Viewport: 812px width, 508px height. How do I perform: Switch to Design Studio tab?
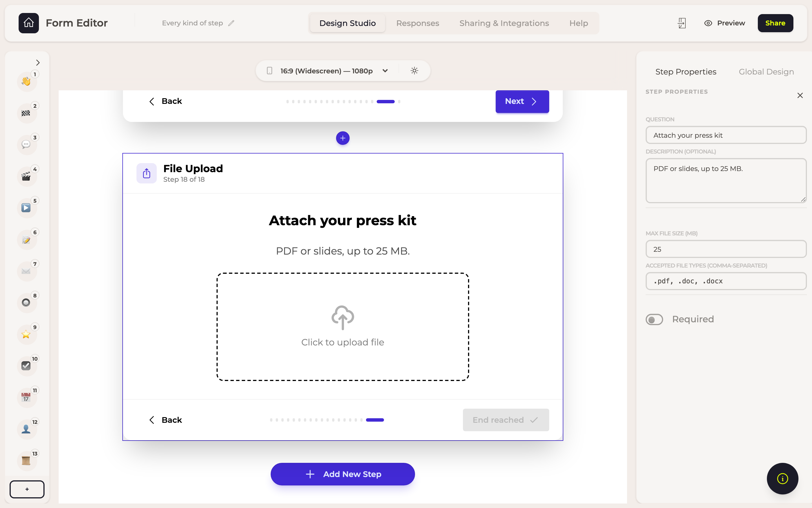[x=347, y=23]
